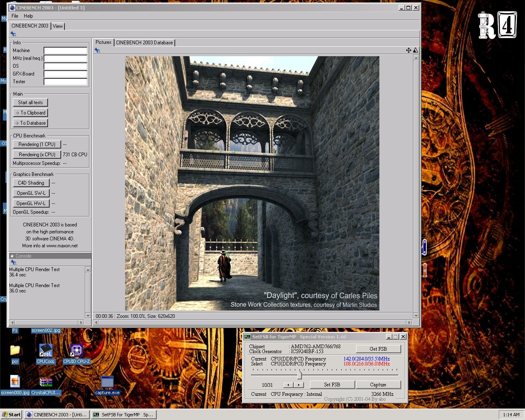Screen dimensions: 525x420
Task: Click the Machine input field
Action: coord(66,50)
